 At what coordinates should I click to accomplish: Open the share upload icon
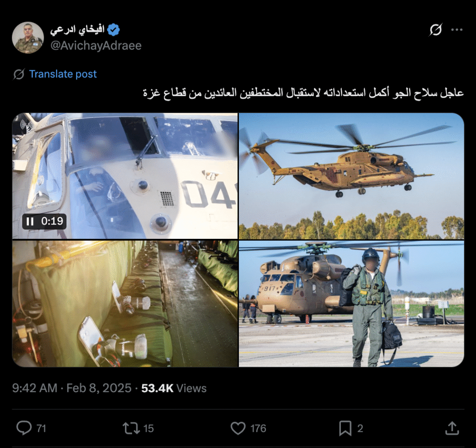452,428
